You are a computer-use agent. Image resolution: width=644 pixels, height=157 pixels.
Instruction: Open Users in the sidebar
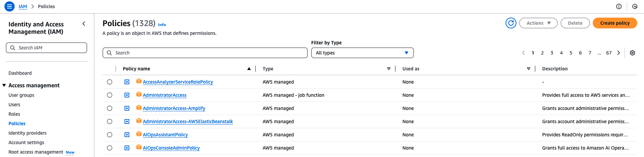click(x=14, y=105)
